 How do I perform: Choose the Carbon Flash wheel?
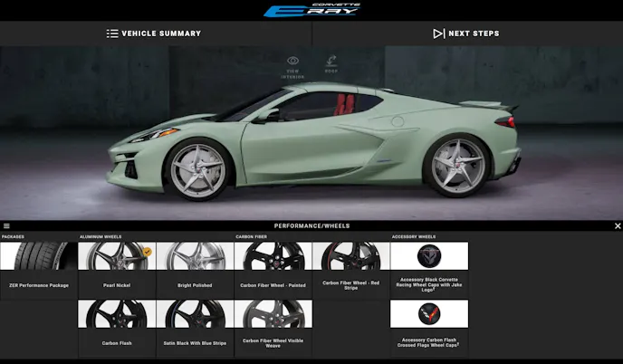[x=116, y=314]
